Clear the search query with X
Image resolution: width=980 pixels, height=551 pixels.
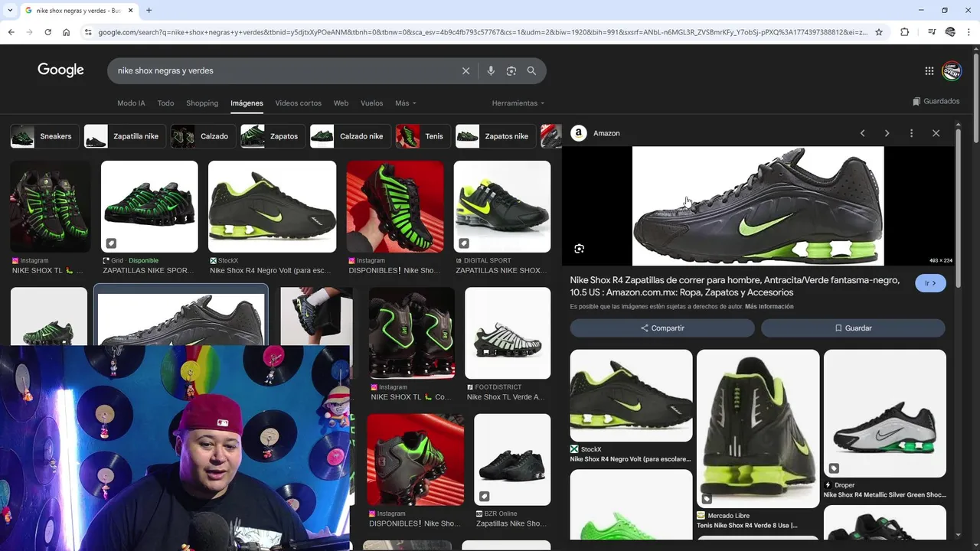(x=465, y=70)
